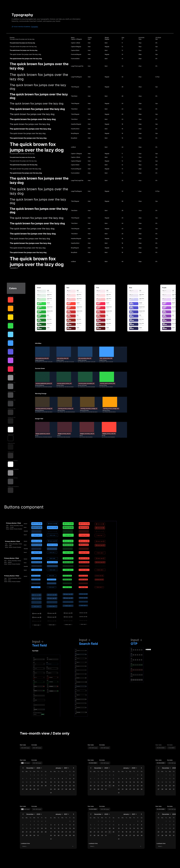
Task: Click the Buttons component heading
Action: 24,507
